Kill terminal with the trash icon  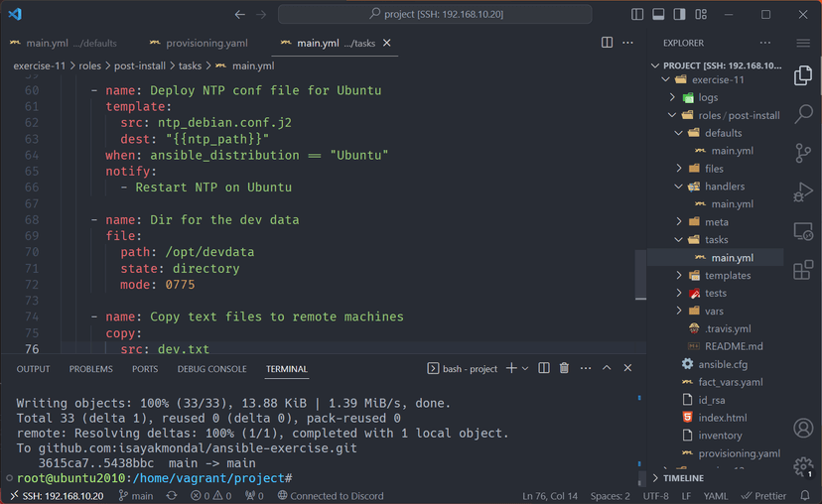pyautogui.click(x=564, y=368)
